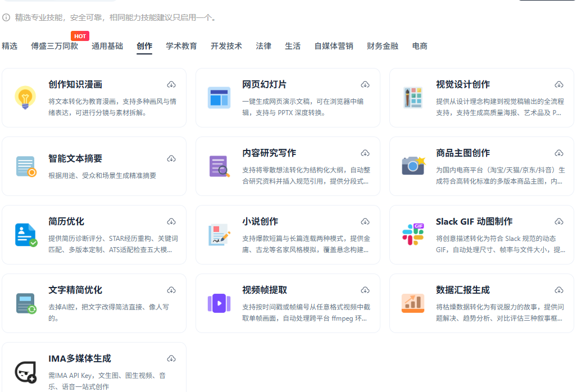Viewport: 586px width, 392px height.
Task: Download 简历优化 using its cloud icon
Action: tap(171, 221)
